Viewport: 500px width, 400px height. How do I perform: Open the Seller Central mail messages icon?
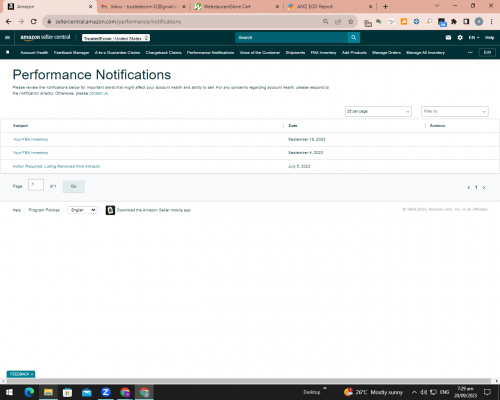point(448,38)
